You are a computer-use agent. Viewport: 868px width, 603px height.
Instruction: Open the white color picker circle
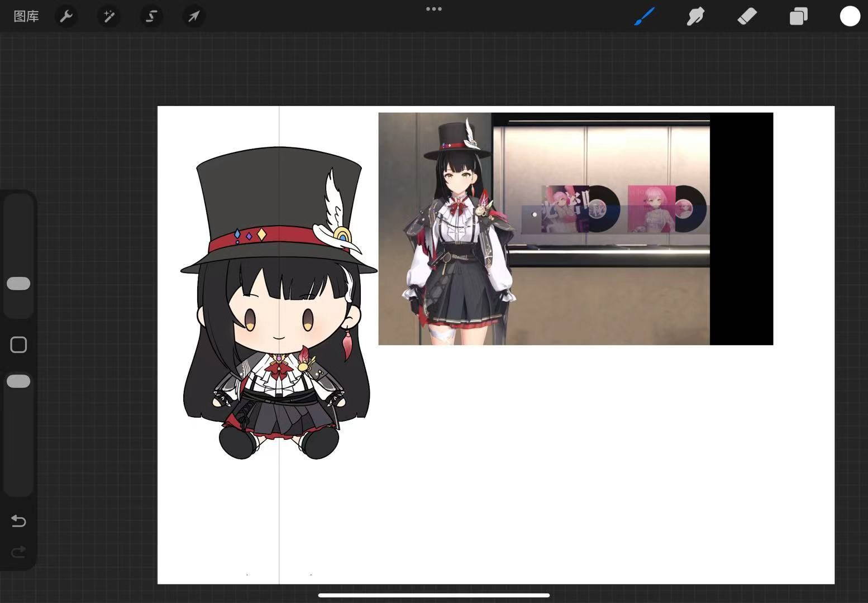click(850, 16)
